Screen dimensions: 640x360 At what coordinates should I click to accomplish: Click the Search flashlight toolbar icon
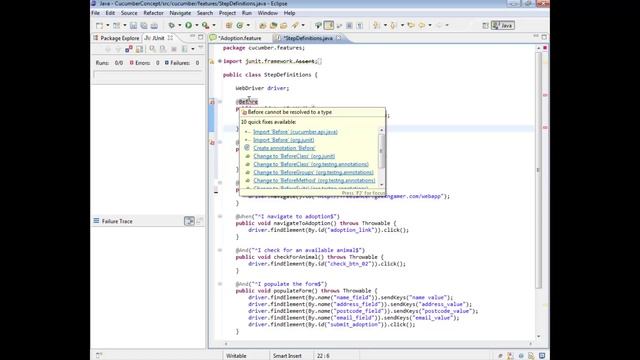click(295, 25)
